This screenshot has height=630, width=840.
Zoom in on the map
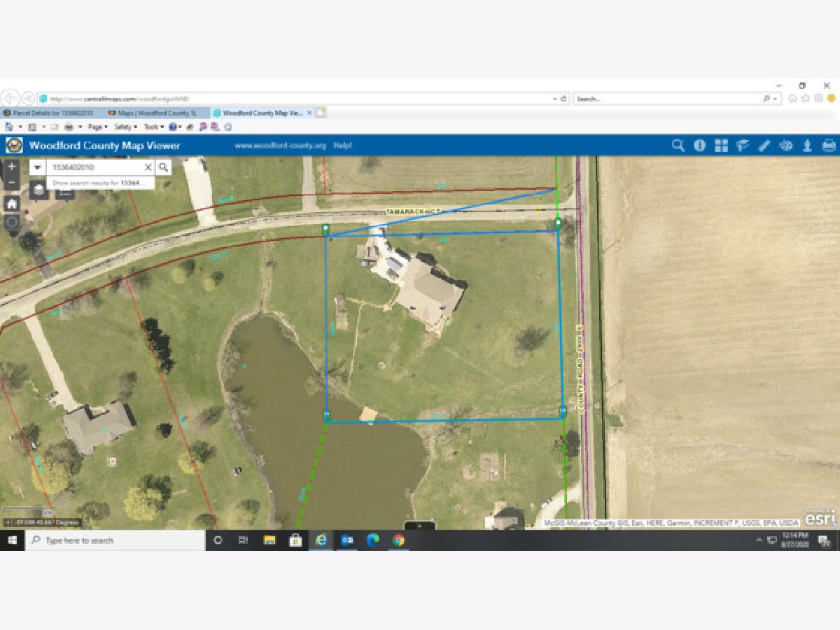click(11, 167)
